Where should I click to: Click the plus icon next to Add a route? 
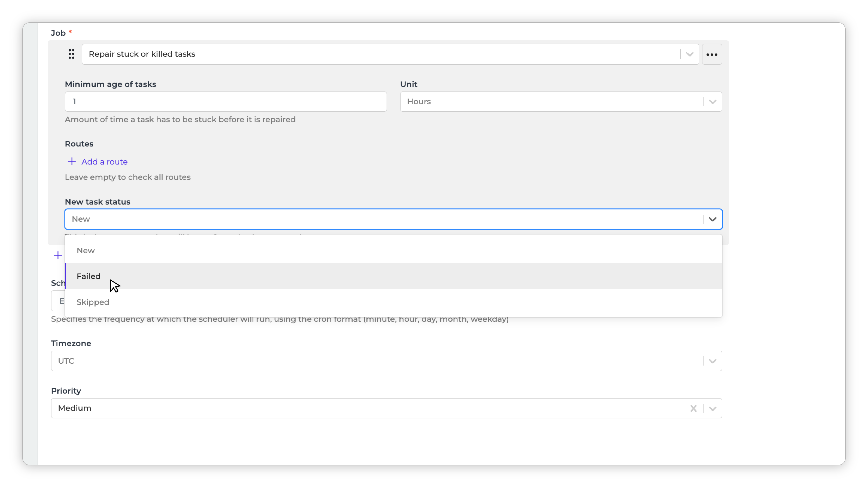pyautogui.click(x=71, y=162)
